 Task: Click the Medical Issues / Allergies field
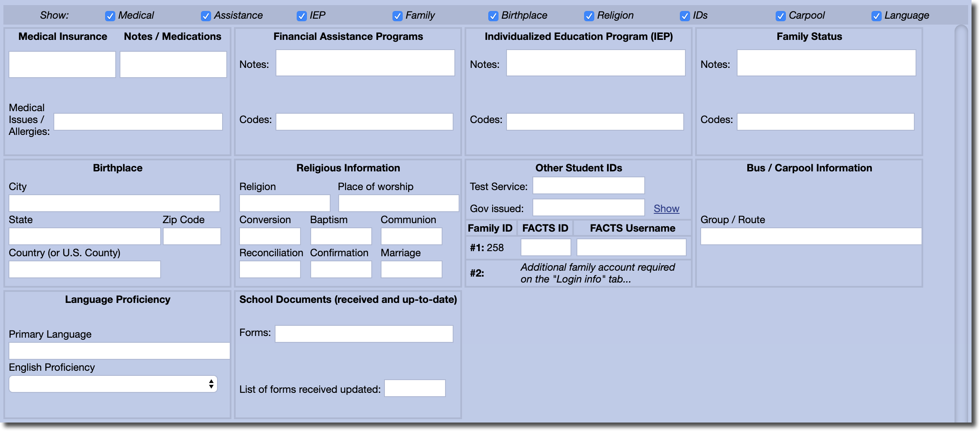coord(138,122)
